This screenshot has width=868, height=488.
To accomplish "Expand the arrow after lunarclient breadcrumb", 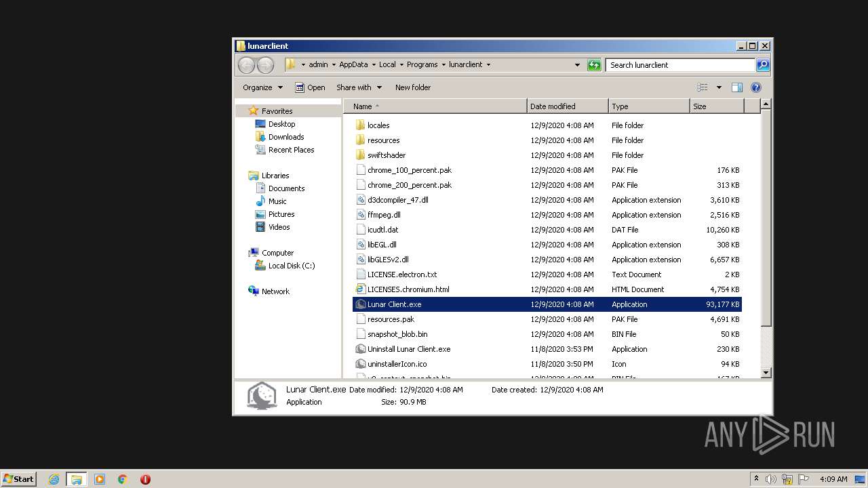I will point(488,65).
